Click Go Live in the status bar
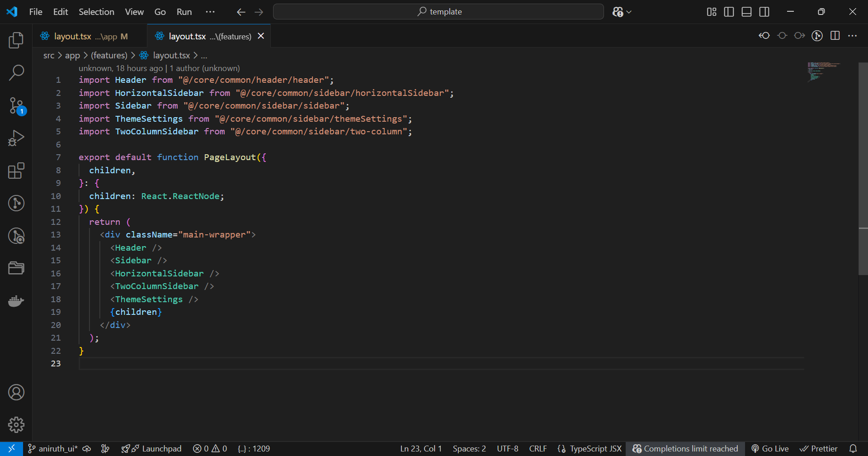Viewport: 868px width, 456px height. coord(770,448)
